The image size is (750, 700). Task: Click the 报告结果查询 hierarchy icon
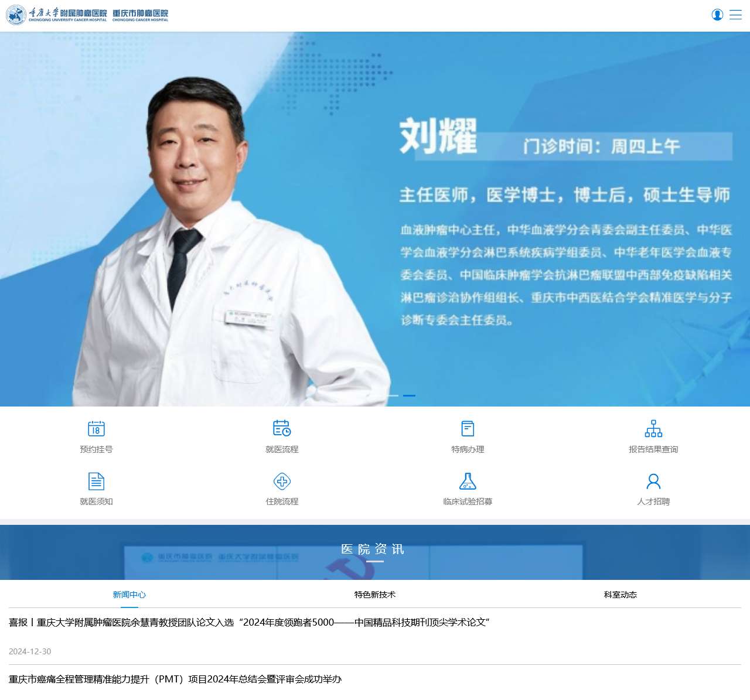point(653,428)
